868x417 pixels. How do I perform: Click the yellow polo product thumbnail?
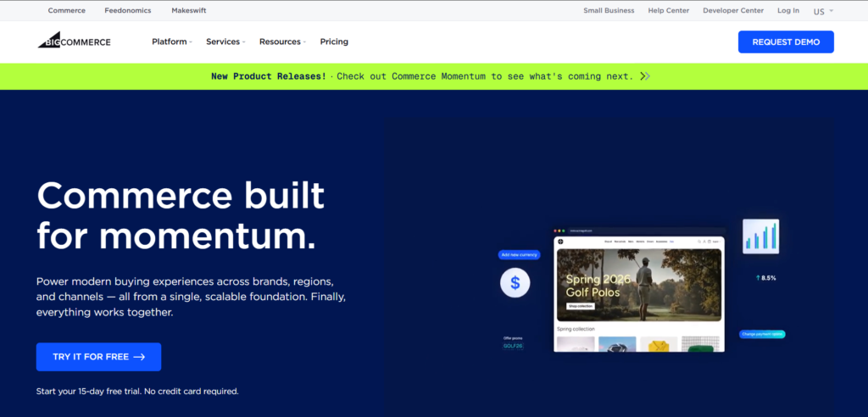(659, 344)
